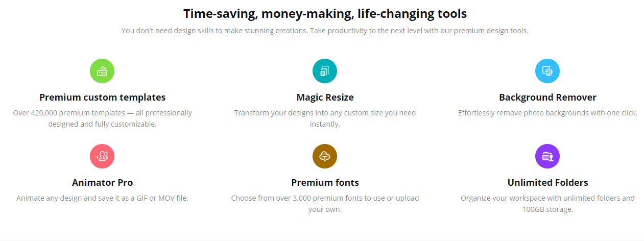Image resolution: width=644 pixels, height=241 pixels.
Task: Click the description mentioning 420,000 premium templates
Action: (x=102, y=118)
